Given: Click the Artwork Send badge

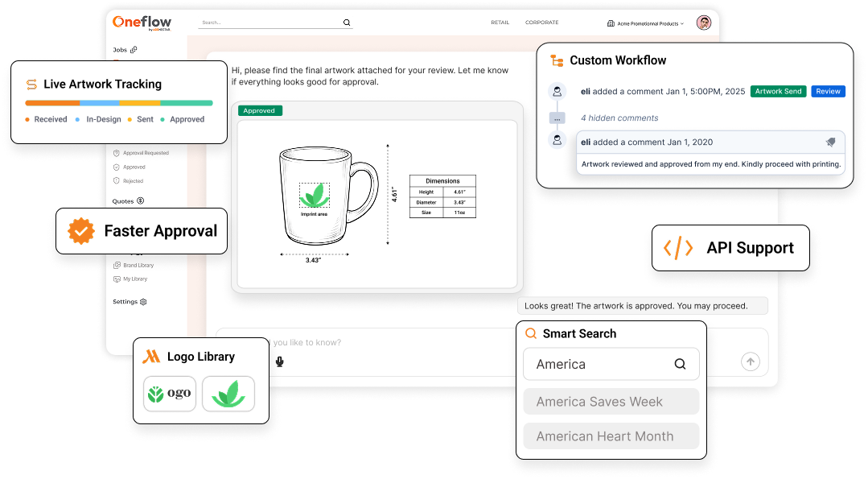Looking at the screenshot, I should (778, 91).
